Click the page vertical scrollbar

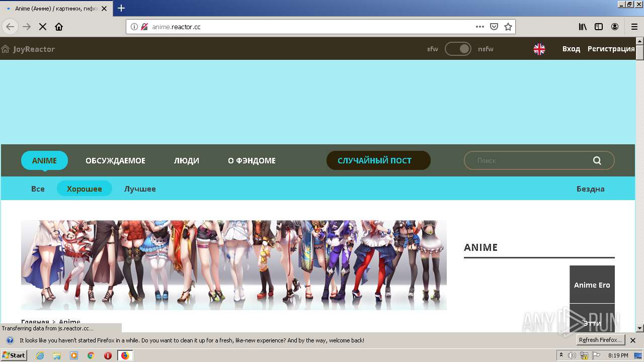click(x=639, y=184)
